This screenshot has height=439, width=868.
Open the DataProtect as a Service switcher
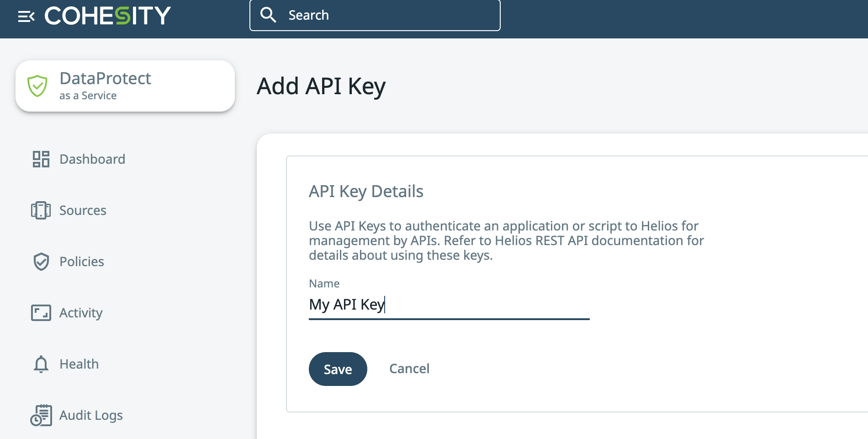tap(125, 86)
